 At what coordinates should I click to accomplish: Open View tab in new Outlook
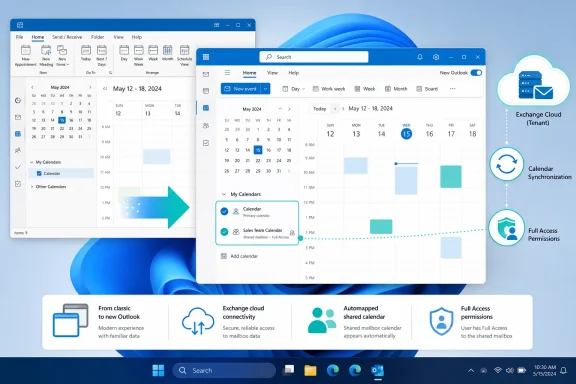pos(272,73)
